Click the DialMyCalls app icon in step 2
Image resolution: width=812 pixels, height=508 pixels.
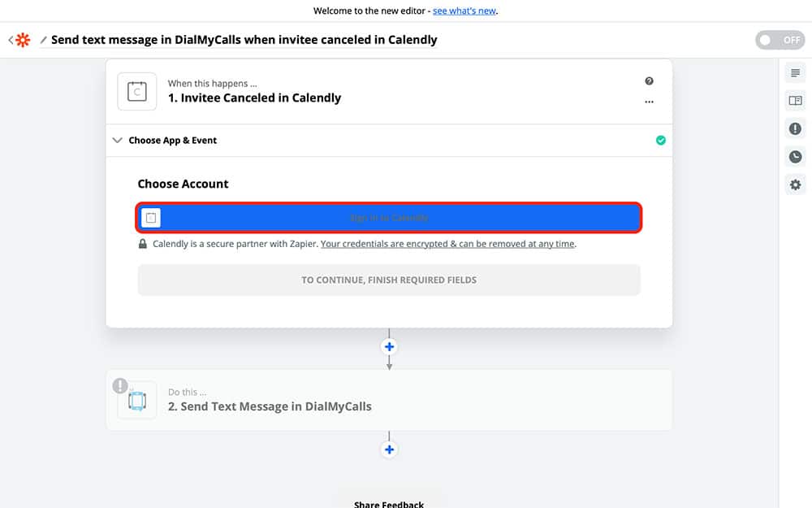(136, 400)
